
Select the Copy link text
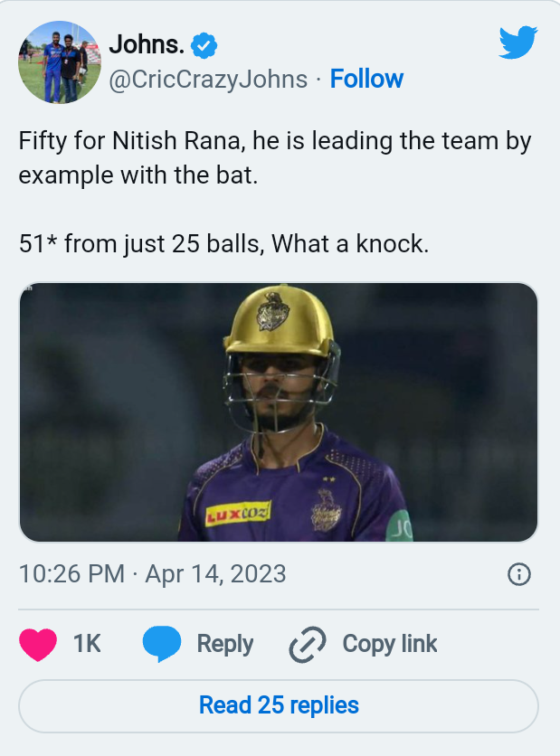[x=389, y=644]
